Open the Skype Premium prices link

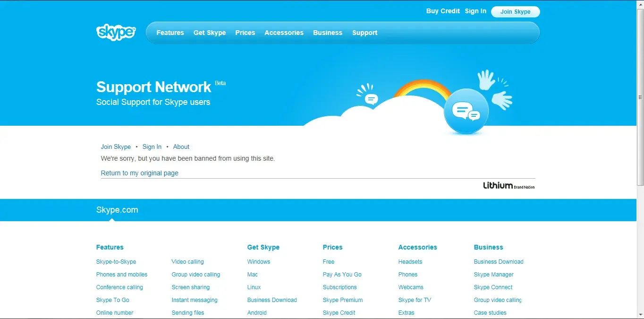342,300
